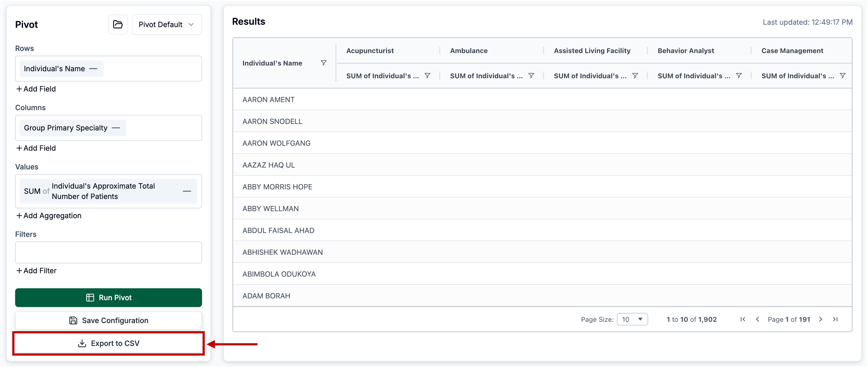Click filter icon under Acupuncturist column
The image size is (868, 367).
(x=427, y=76)
